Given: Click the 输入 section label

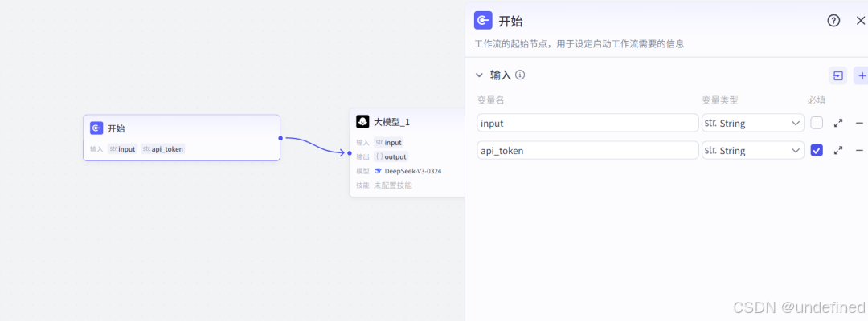Looking at the screenshot, I should pyautogui.click(x=501, y=75).
